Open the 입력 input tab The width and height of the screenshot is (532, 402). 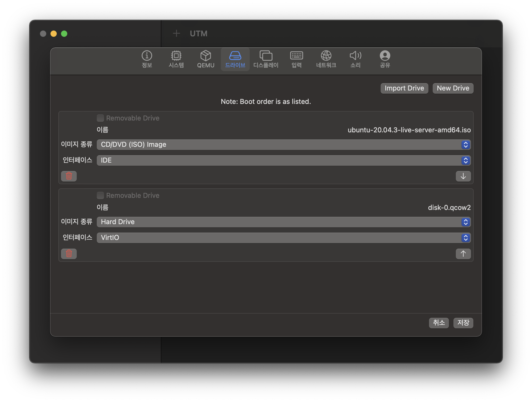(x=296, y=59)
